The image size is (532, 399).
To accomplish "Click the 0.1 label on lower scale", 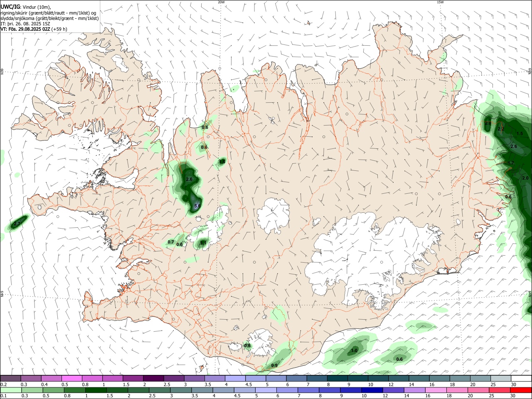I will coord(3,396).
